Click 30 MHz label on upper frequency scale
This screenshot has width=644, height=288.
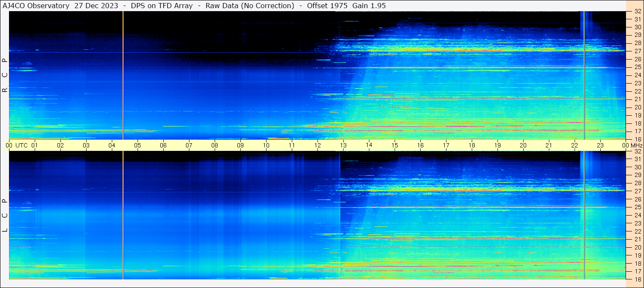point(637,27)
